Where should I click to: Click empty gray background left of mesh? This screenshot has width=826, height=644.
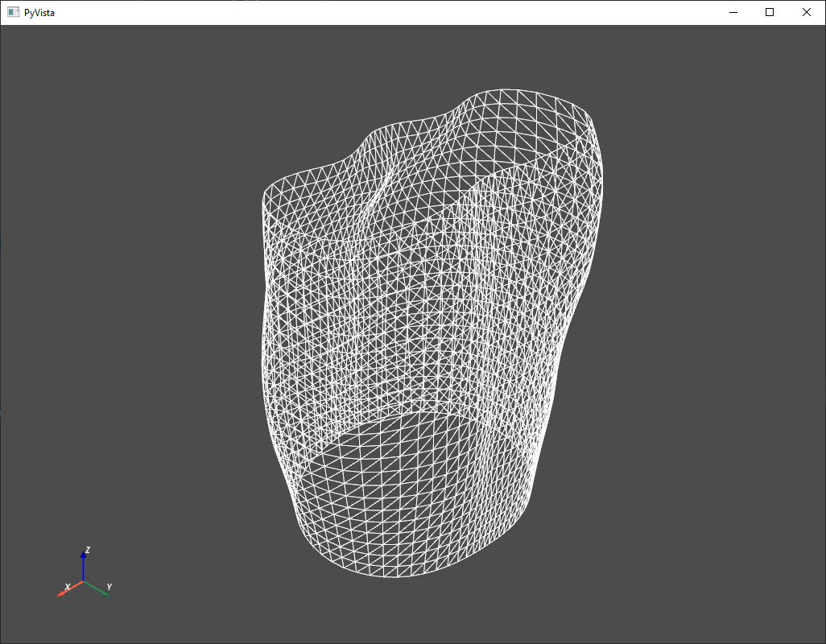[129, 322]
